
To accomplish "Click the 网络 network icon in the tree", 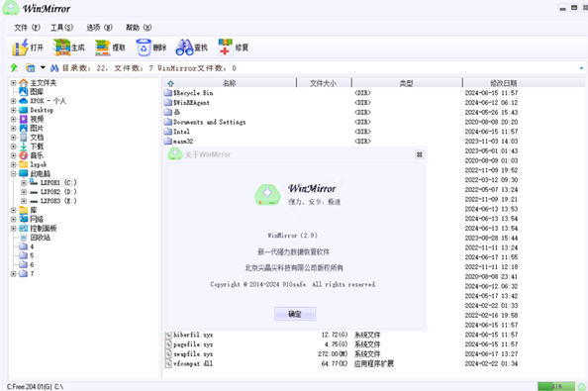I will click(23, 219).
